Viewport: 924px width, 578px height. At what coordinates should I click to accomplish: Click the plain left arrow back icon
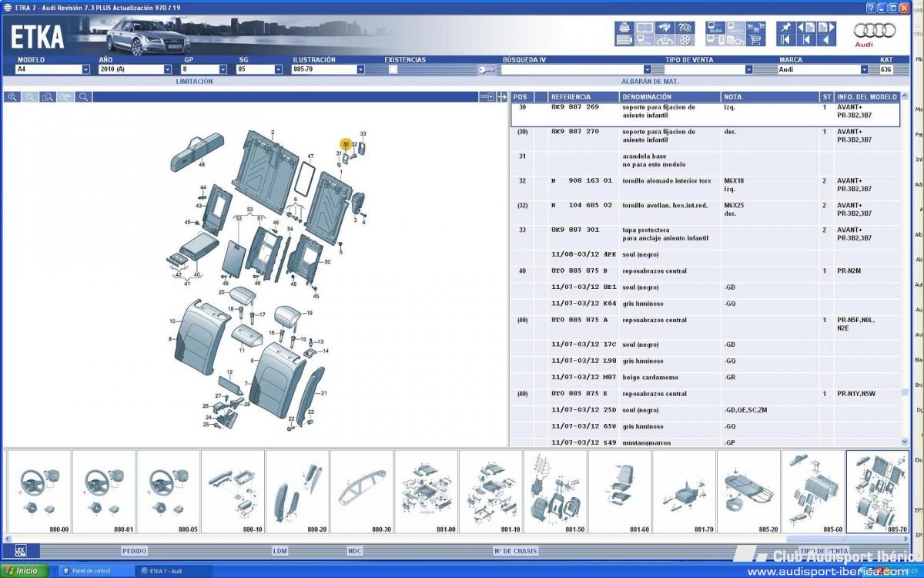click(x=826, y=40)
